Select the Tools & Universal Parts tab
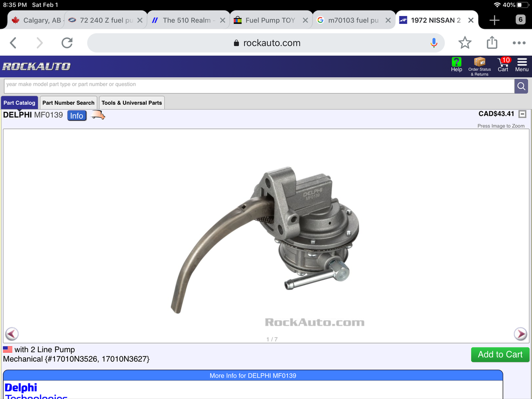Screen dimensions: 532x399 pos(131,103)
